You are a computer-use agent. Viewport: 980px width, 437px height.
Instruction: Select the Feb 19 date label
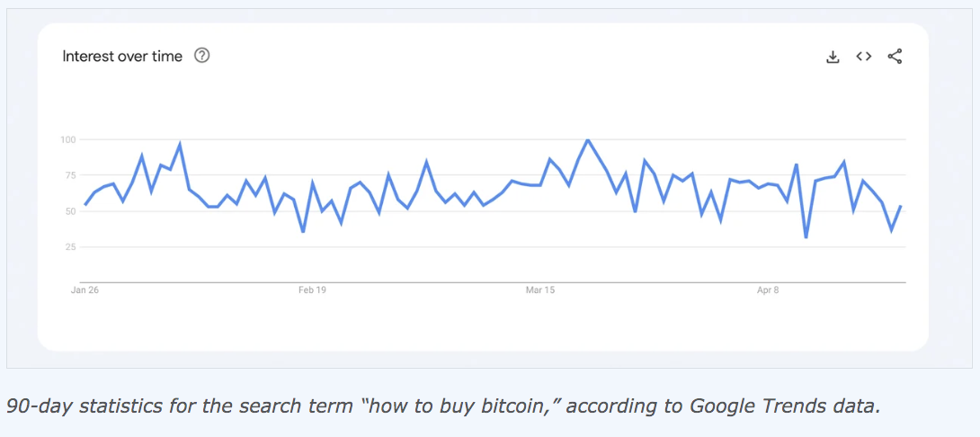312,290
